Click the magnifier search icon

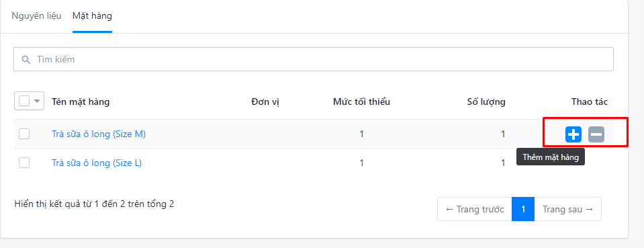pyautogui.click(x=26, y=60)
